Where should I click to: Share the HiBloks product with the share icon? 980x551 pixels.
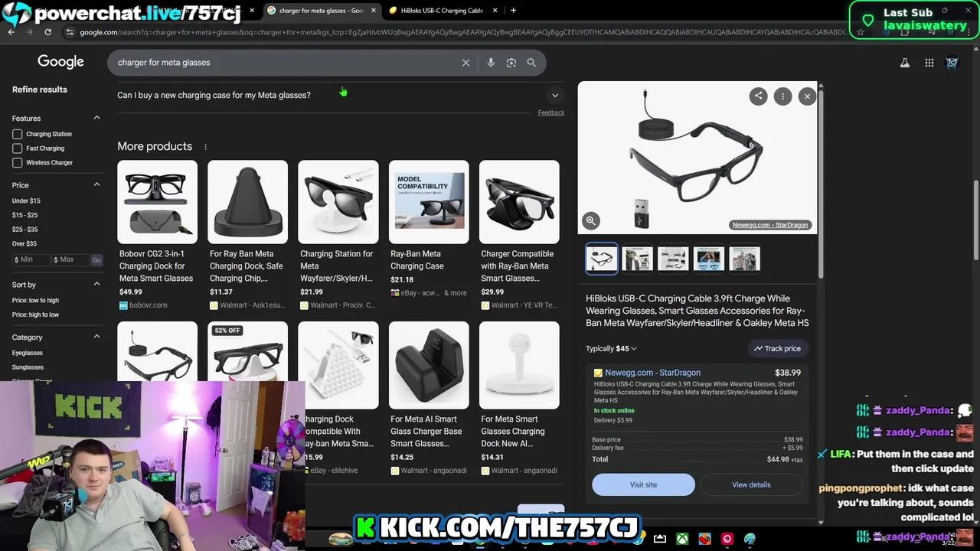(758, 96)
